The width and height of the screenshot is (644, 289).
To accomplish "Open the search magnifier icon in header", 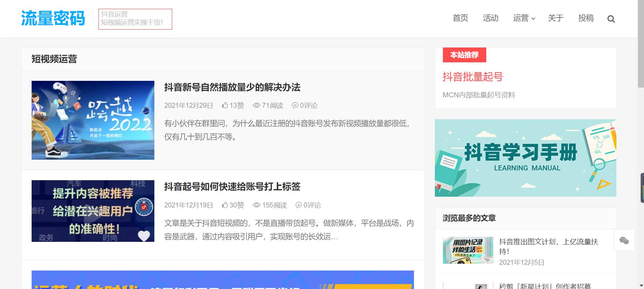I will (x=611, y=19).
